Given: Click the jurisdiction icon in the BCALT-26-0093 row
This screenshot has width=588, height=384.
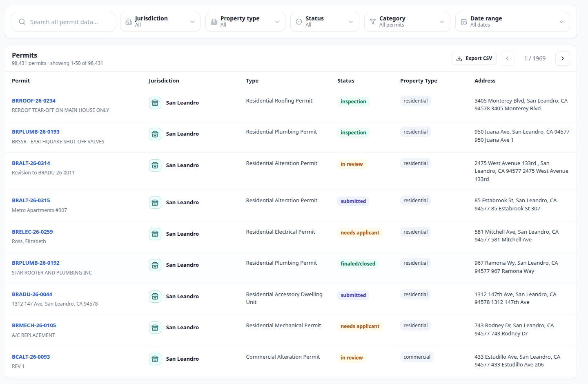Looking at the screenshot, I should [155, 359].
